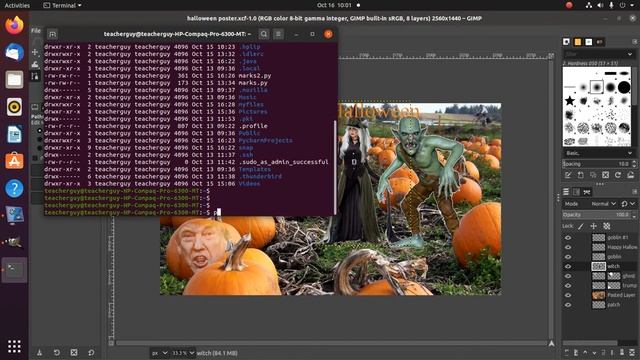The image size is (640, 360).
Task: Open the Terminal app menu in top bar
Action: pos(62,5)
